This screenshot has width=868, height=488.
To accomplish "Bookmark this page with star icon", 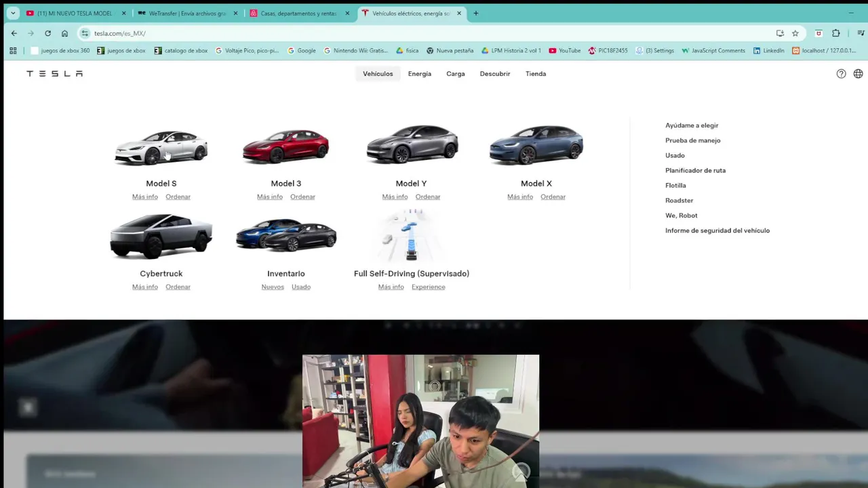I will 795,33.
